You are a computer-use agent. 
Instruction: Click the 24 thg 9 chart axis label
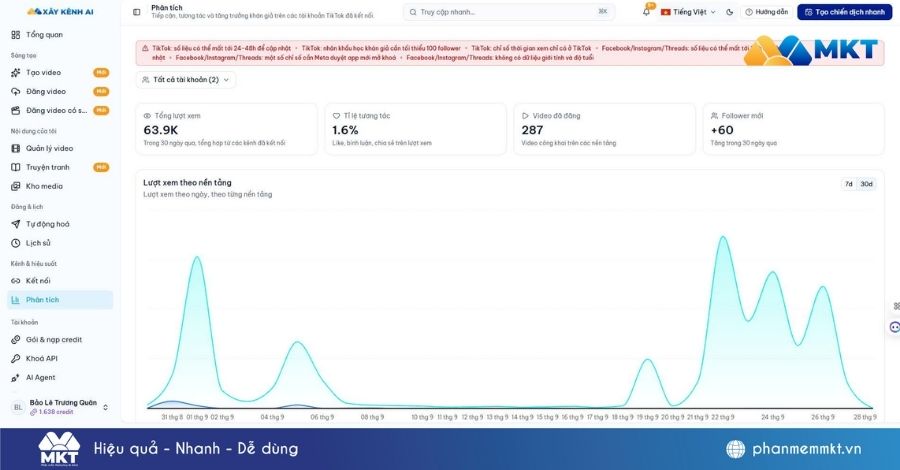773,417
